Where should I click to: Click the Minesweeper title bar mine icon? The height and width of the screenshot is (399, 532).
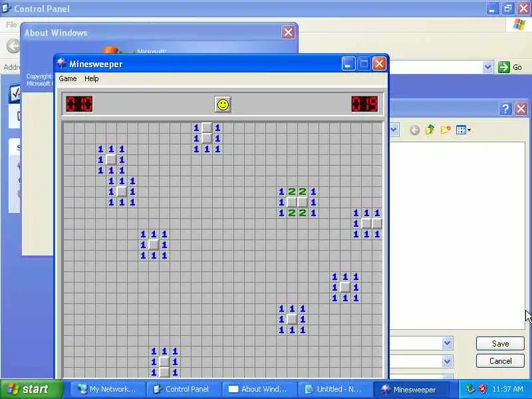click(x=62, y=63)
